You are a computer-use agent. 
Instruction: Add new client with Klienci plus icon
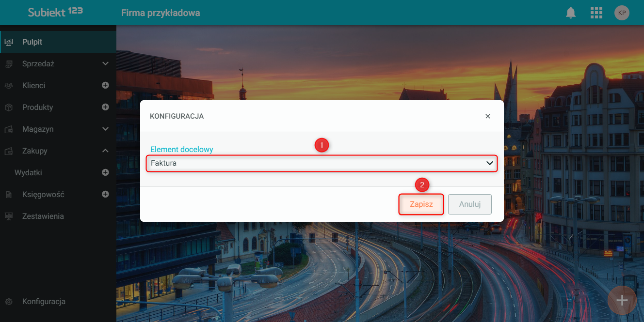[x=105, y=85]
